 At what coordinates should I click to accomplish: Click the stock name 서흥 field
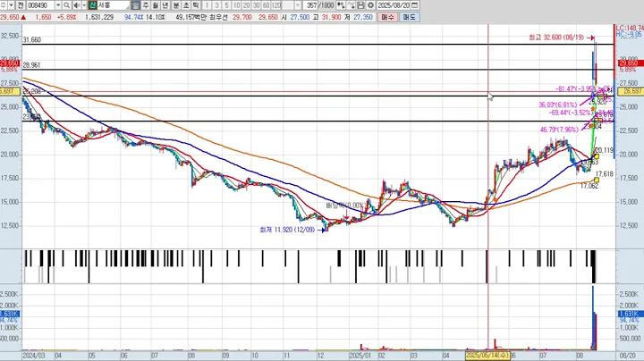(113, 5)
